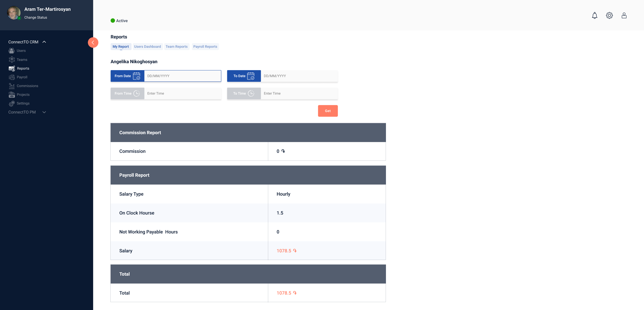Click the green Active status dot
644x310 pixels.
point(113,21)
